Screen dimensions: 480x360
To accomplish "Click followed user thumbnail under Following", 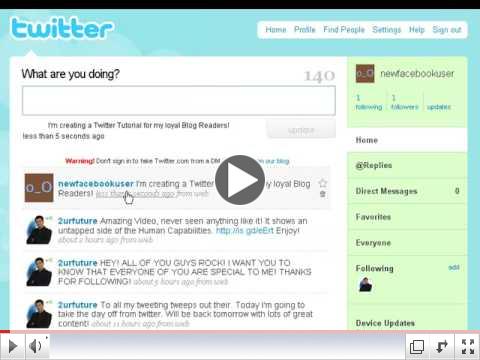I will tap(365, 285).
